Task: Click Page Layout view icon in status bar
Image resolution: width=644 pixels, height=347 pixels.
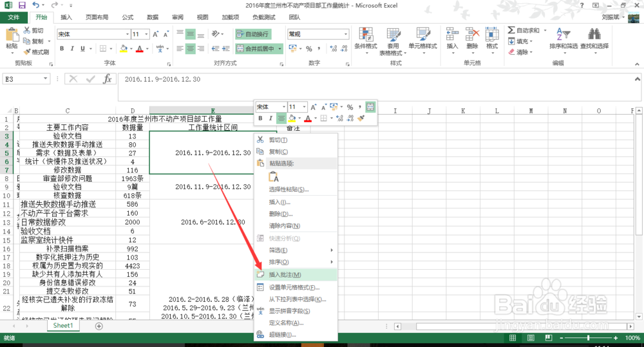Action: tap(531, 337)
